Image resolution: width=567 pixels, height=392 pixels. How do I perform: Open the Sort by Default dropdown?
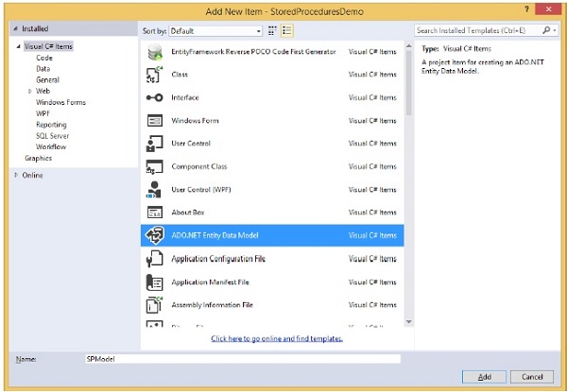click(x=216, y=31)
